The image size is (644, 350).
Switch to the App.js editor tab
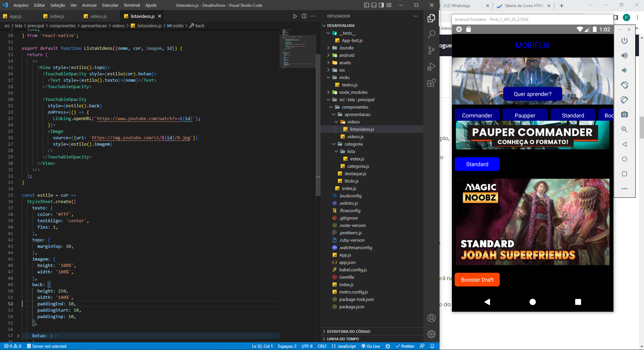(x=15, y=16)
